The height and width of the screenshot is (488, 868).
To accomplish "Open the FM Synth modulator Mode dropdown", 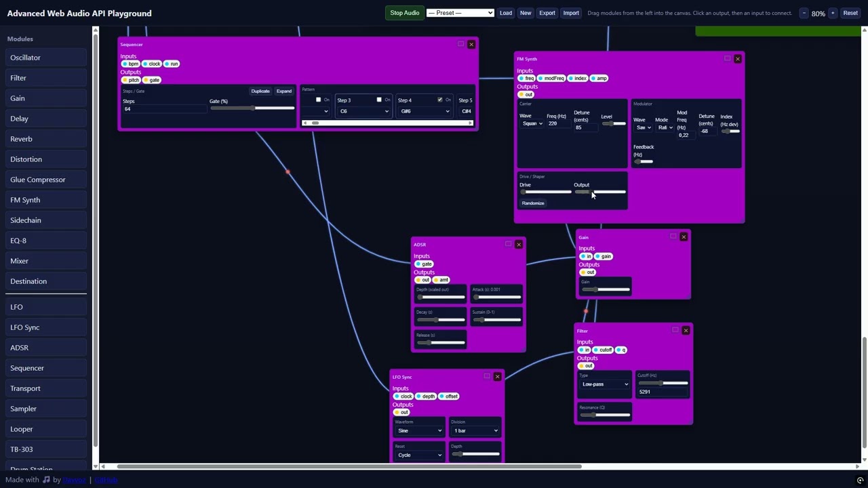I will pyautogui.click(x=665, y=127).
